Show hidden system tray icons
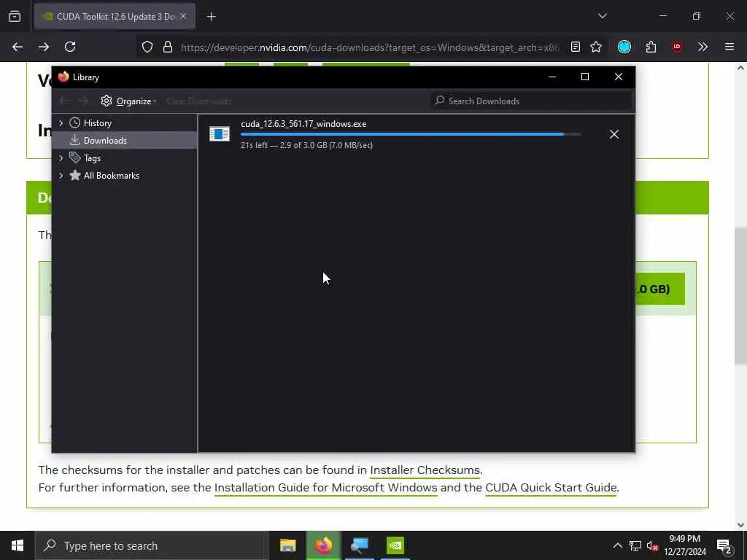The image size is (747, 560). (x=617, y=545)
